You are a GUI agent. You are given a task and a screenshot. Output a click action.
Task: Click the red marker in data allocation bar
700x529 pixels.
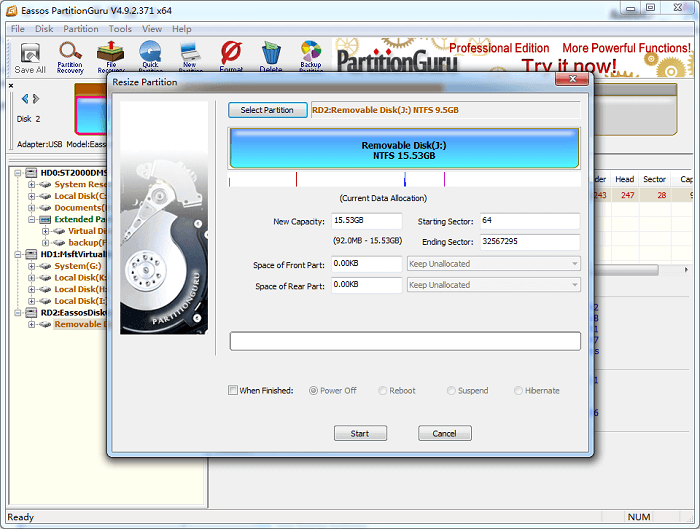click(296, 179)
